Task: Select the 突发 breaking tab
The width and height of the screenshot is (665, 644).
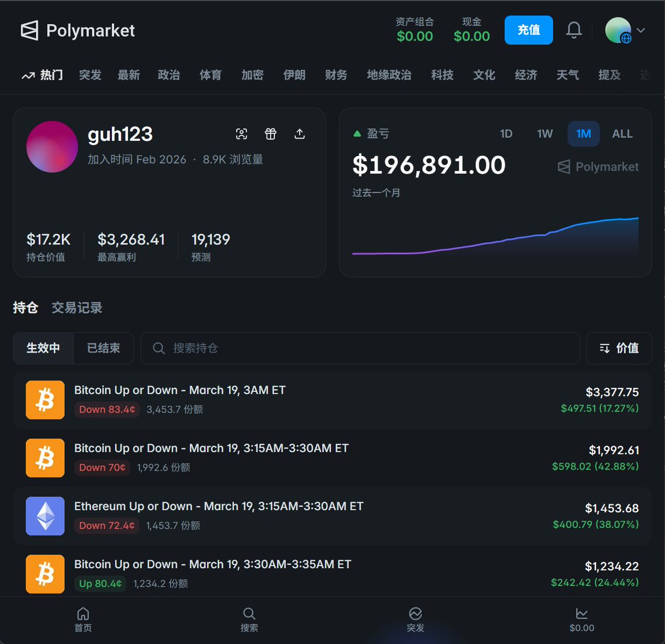Action: [90, 75]
